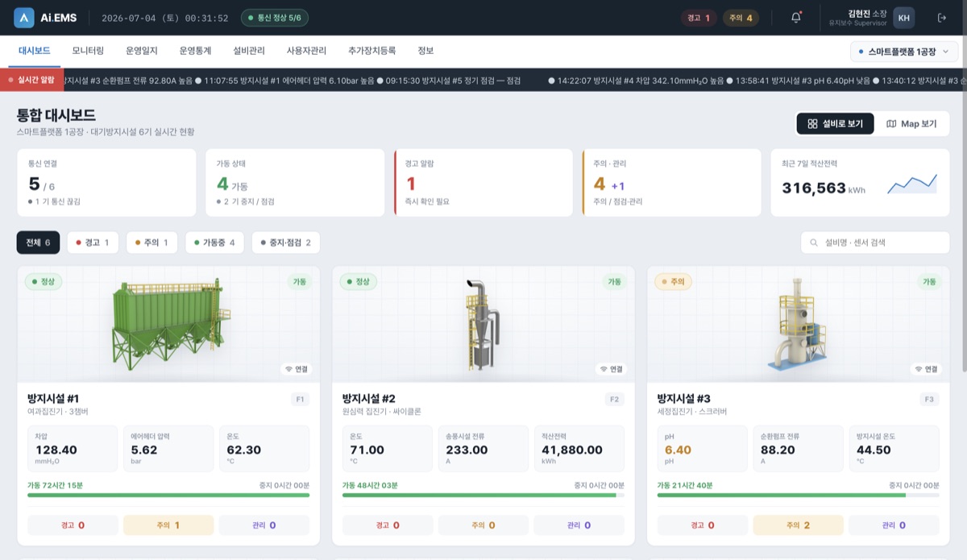The image size is (967, 560).
Task: Open the 설비관리 tab
Action: click(x=249, y=51)
